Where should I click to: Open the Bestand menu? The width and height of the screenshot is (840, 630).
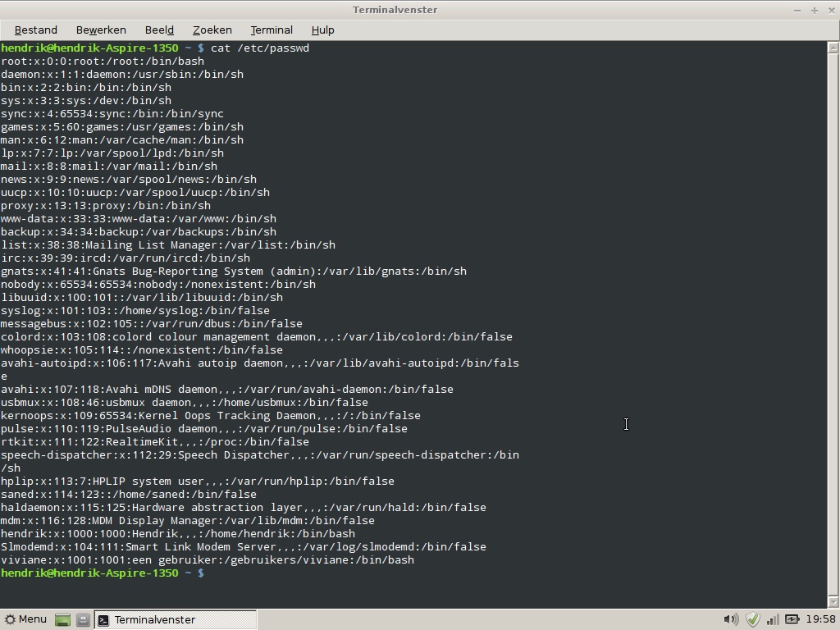coord(35,30)
